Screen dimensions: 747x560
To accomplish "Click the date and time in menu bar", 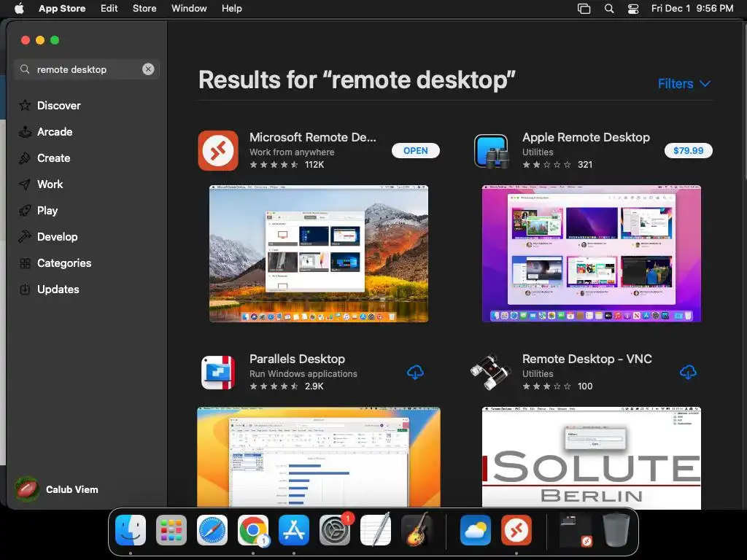I will [692, 9].
